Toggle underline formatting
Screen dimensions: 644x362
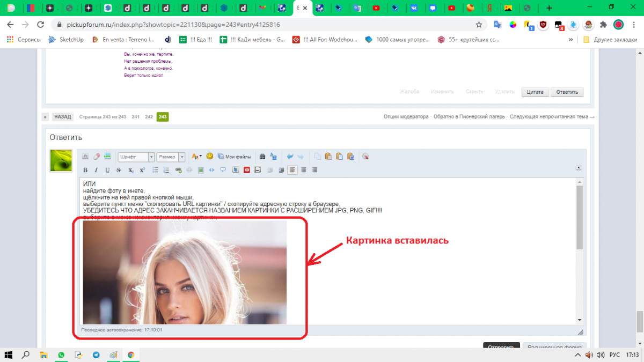pos(107,170)
